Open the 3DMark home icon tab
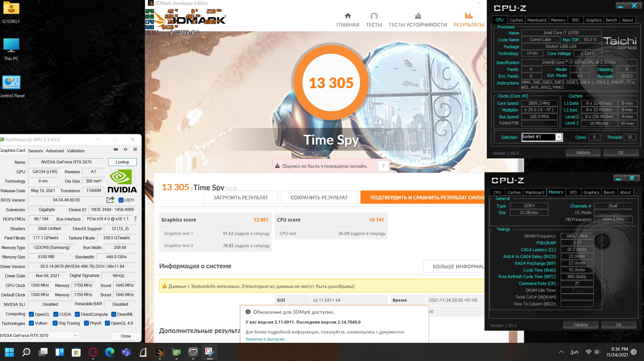The width and height of the screenshot is (644, 361). (348, 16)
